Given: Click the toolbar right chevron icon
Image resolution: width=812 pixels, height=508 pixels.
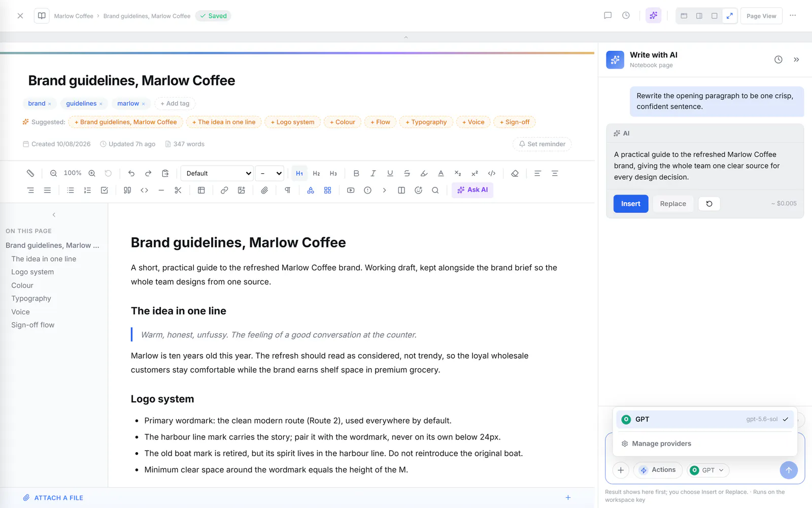Looking at the screenshot, I should (x=384, y=190).
